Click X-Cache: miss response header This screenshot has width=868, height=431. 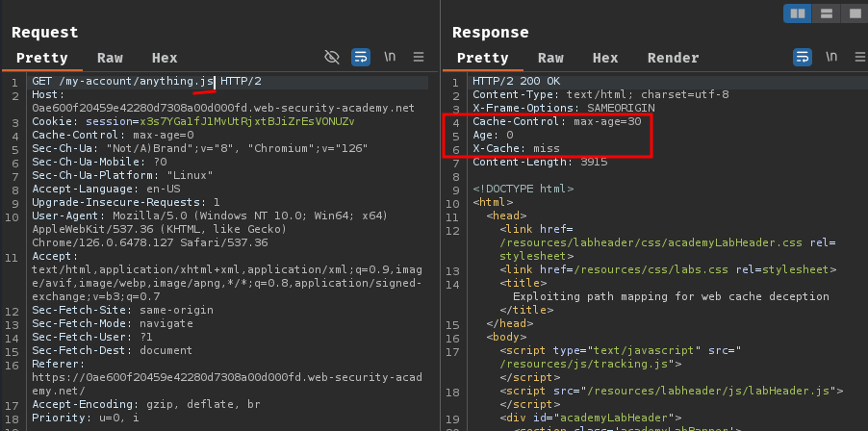(x=516, y=148)
